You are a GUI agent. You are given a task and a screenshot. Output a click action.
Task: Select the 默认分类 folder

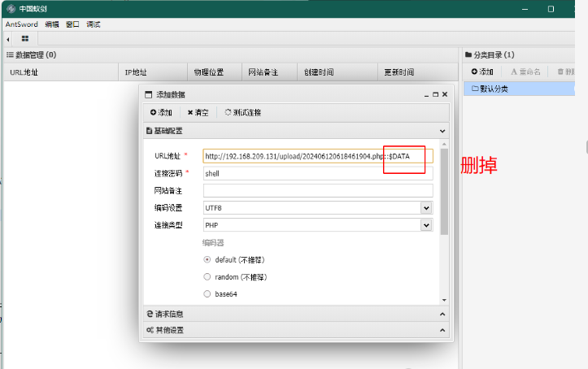(x=519, y=89)
